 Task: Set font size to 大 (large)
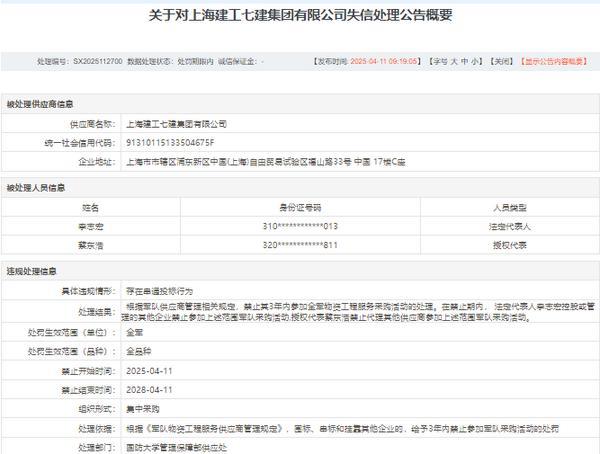point(454,61)
